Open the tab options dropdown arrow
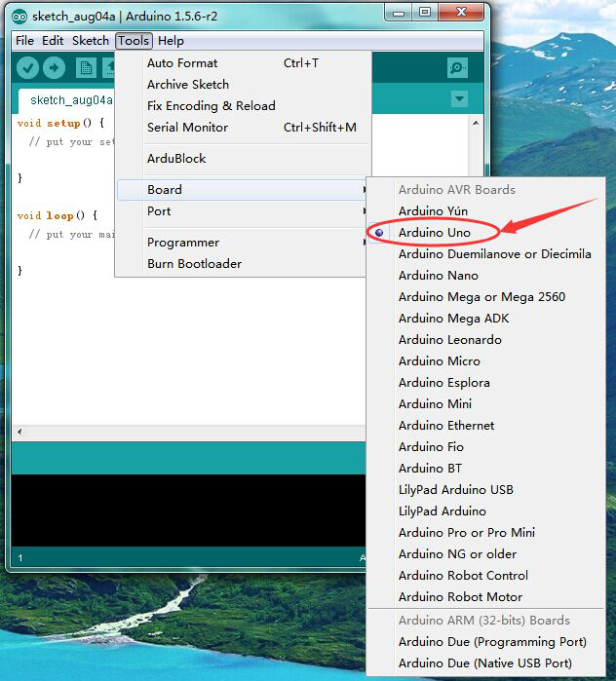The height and width of the screenshot is (681, 616). click(459, 99)
